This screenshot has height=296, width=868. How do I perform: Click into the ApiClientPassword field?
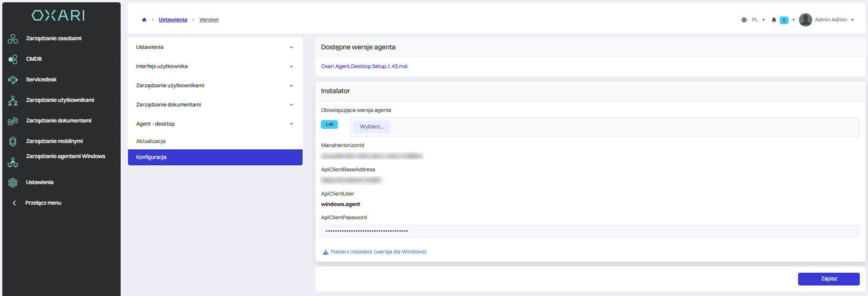[590, 231]
